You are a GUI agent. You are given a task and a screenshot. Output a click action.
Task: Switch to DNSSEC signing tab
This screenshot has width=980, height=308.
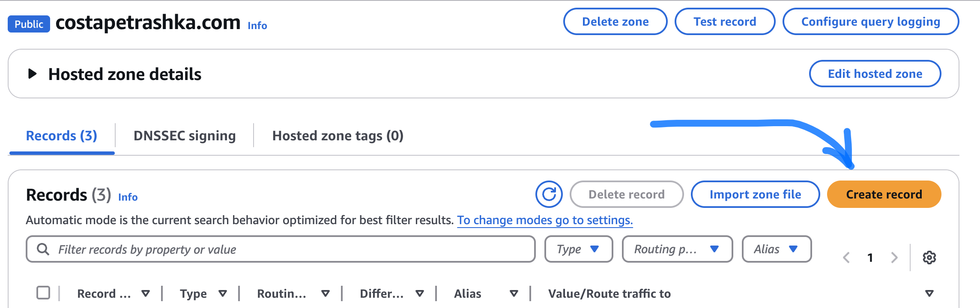tap(185, 136)
